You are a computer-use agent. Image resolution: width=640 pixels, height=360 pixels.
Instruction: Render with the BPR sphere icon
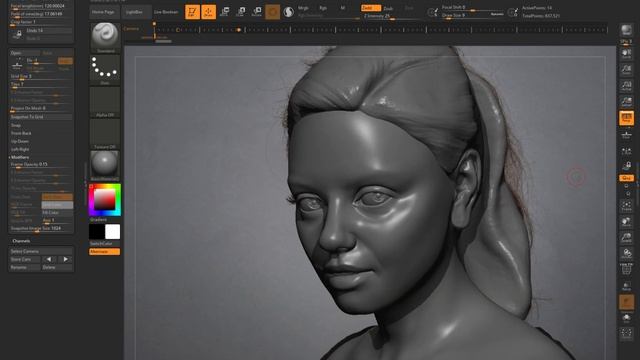[626, 31]
